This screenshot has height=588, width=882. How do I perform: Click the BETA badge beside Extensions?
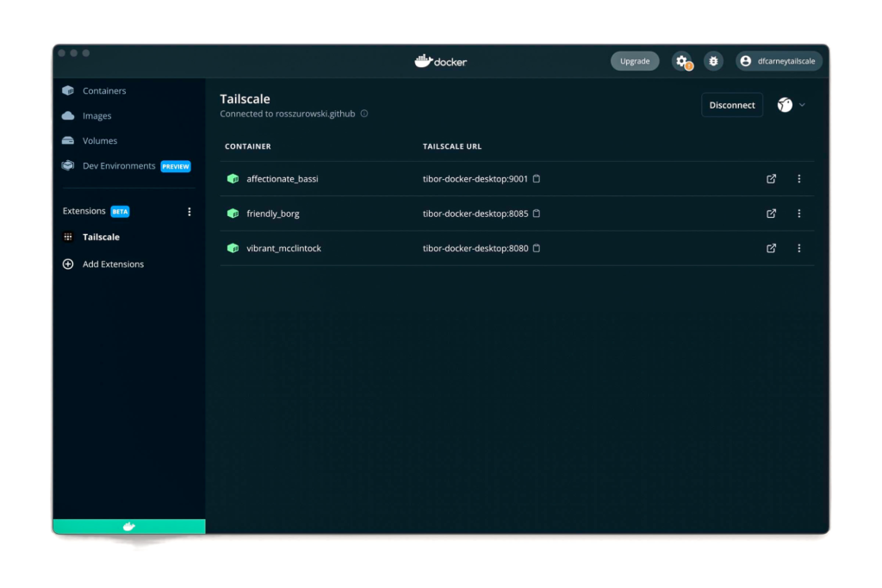pos(120,212)
